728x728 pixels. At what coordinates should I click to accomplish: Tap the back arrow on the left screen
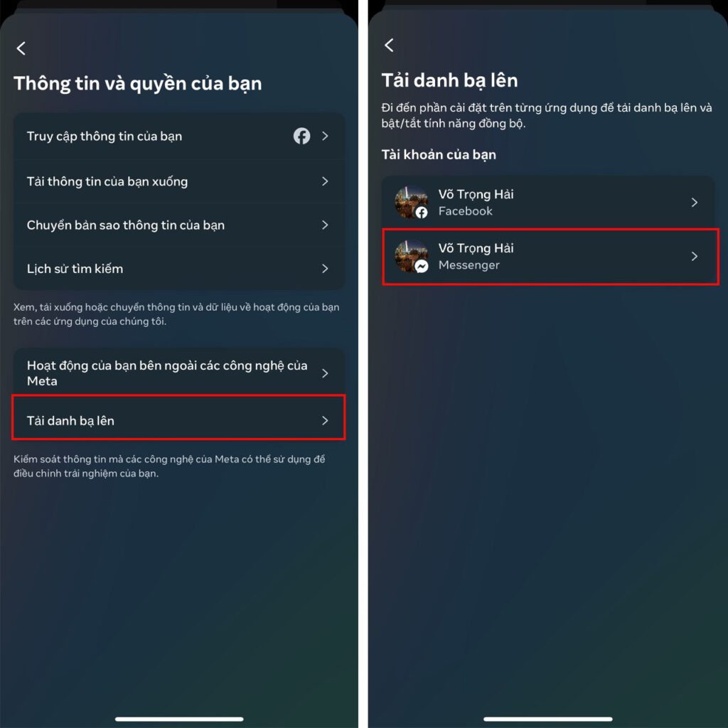click(x=21, y=48)
